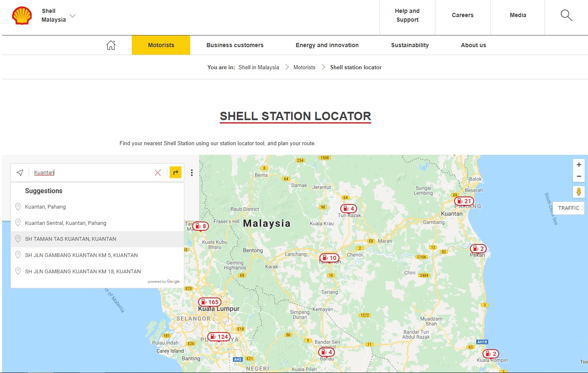The height and width of the screenshot is (373, 588).
Task: Follow the Shell in Malaysia breadcrumb link
Action: (259, 67)
